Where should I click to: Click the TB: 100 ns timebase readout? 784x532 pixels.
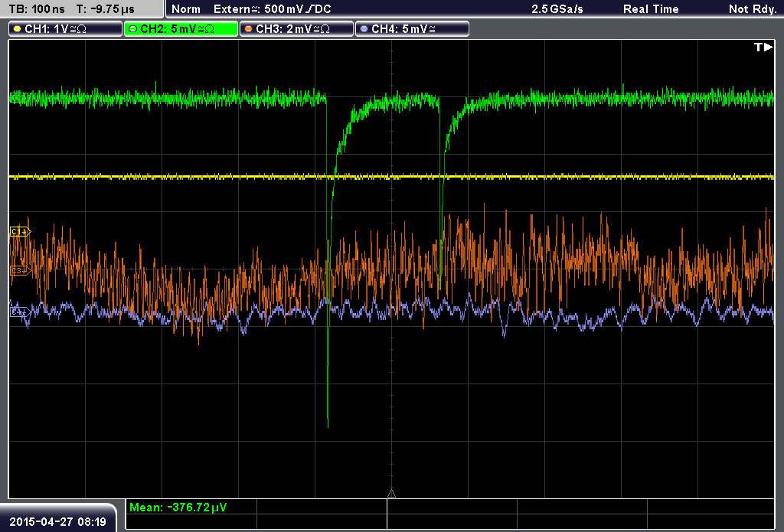37,9
